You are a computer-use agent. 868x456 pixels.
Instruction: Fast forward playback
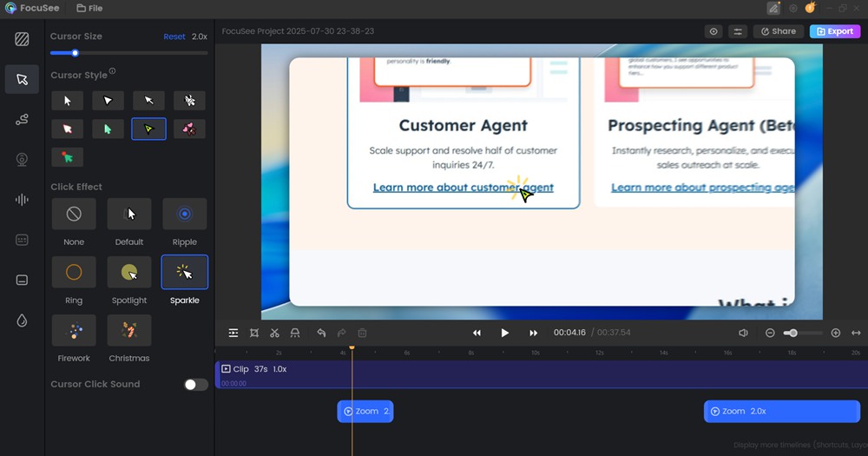(x=533, y=333)
